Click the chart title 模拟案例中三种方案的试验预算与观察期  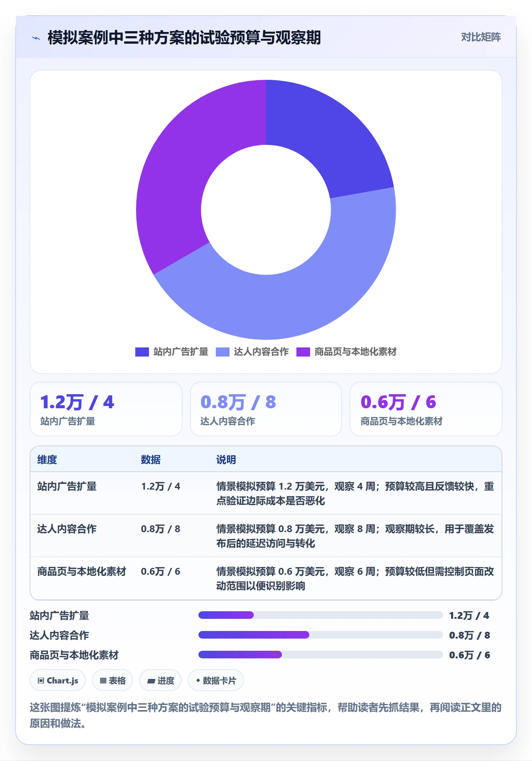tap(184, 38)
